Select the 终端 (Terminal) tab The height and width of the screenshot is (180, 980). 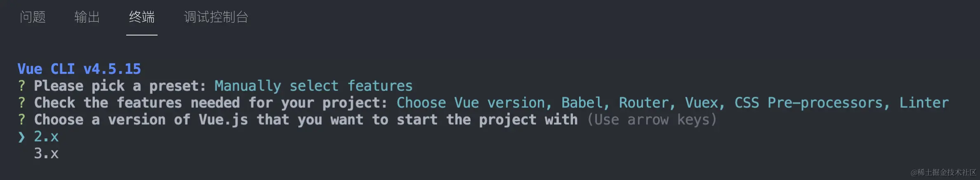pyautogui.click(x=141, y=17)
